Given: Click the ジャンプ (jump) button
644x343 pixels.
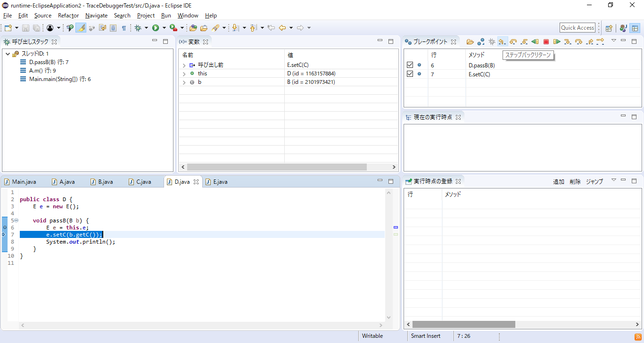Looking at the screenshot, I should click(x=594, y=181).
